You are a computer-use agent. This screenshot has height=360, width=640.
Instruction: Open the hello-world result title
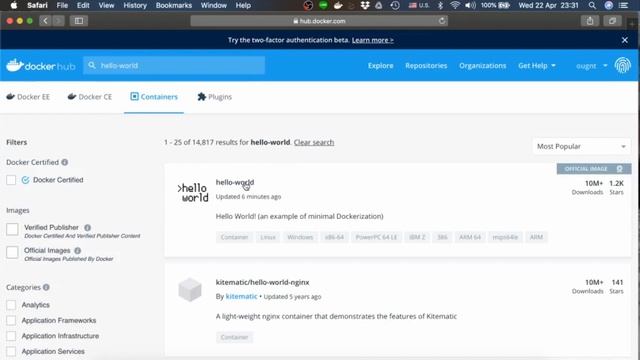(235, 182)
